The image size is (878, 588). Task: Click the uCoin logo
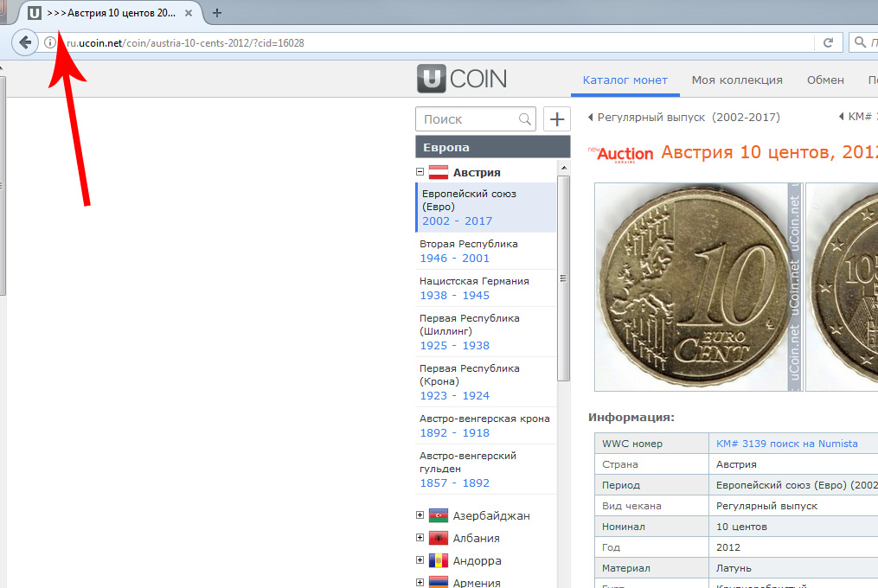coord(462,80)
